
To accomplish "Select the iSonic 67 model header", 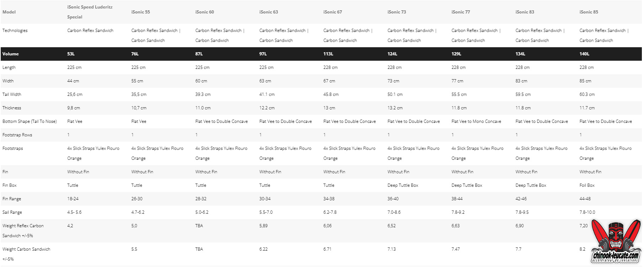I will (332, 12).
